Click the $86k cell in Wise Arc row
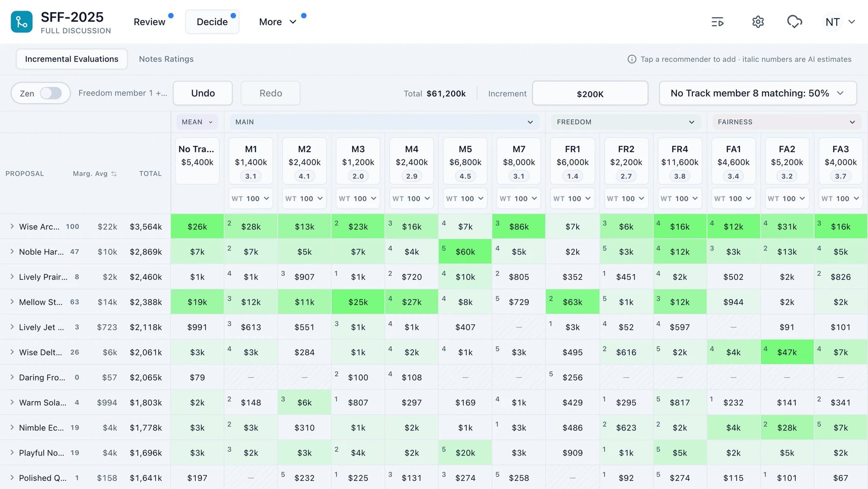Screen dimensions: 868x489 [519, 226]
